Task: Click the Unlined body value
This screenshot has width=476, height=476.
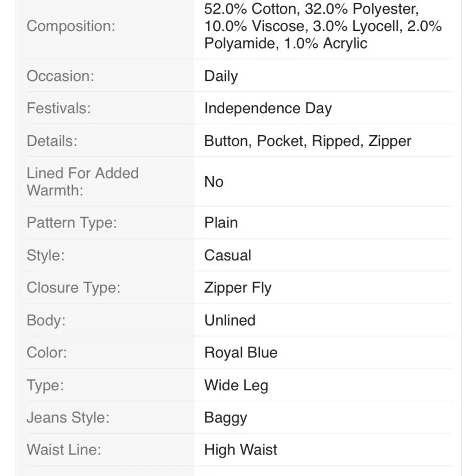Action: click(230, 320)
